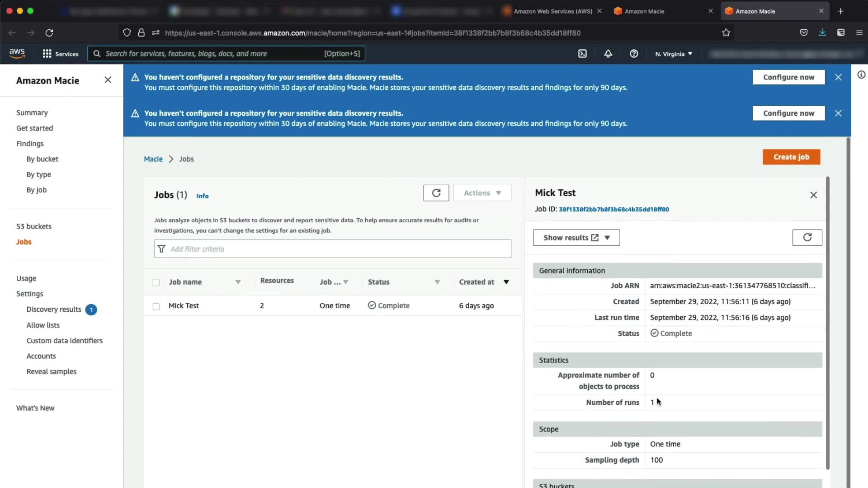Click the Macie breadcrumb link
The image size is (868, 488).
click(x=153, y=159)
